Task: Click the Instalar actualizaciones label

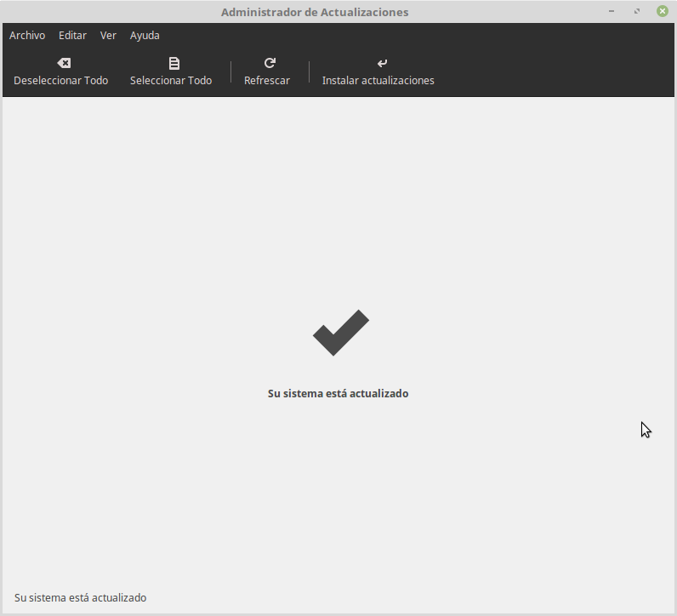Action: click(x=378, y=80)
